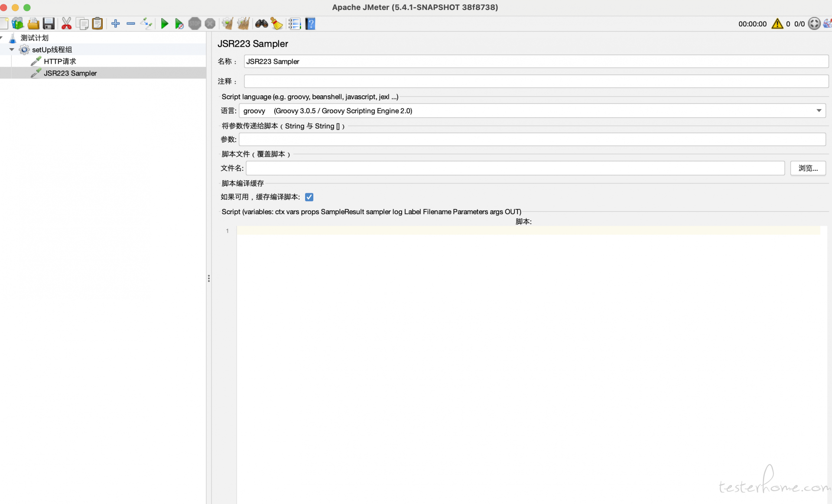Toggle cache compiled script checkbox
This screenshot has width=832, height=504.
pos(309,197)
